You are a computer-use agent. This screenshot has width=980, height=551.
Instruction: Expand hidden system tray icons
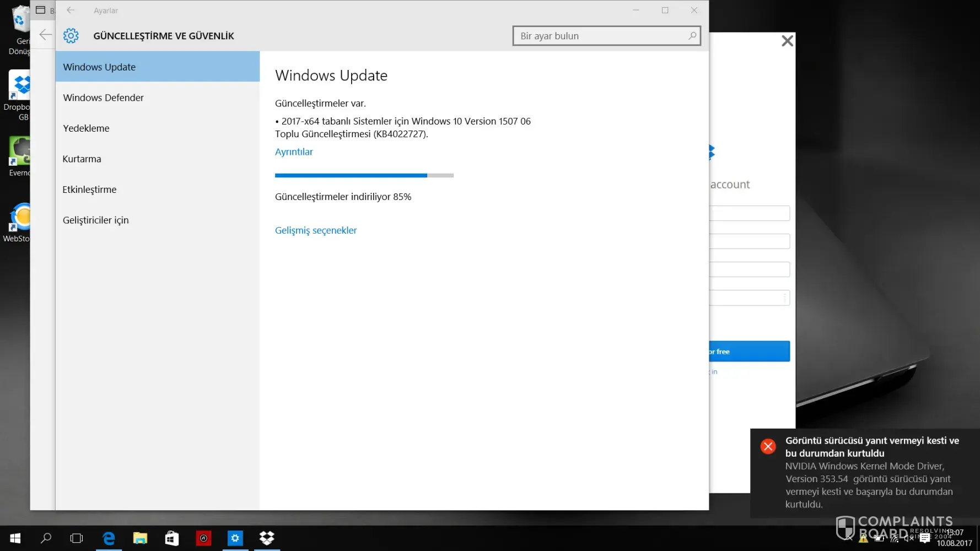849,538
